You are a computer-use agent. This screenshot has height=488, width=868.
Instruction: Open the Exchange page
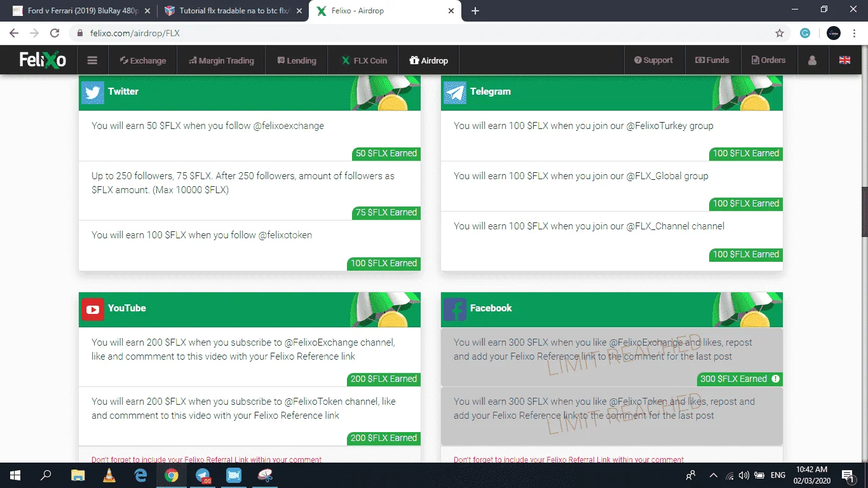[143, 60]
